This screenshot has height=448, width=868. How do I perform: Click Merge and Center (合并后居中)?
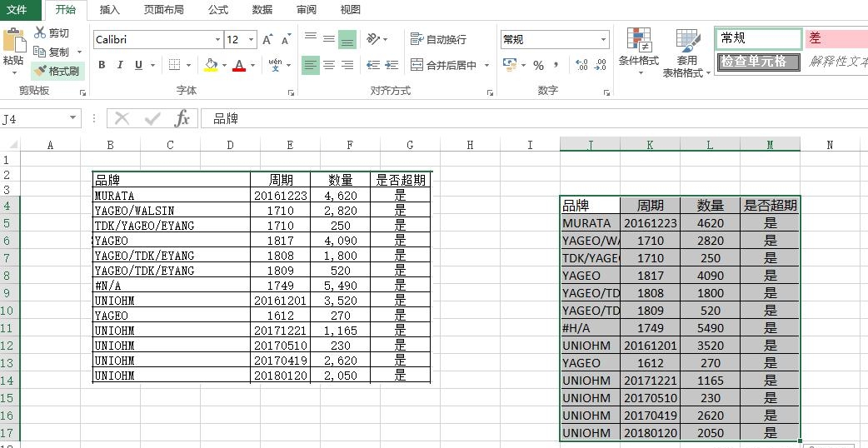pyautogui.click(x=444, y=65)
